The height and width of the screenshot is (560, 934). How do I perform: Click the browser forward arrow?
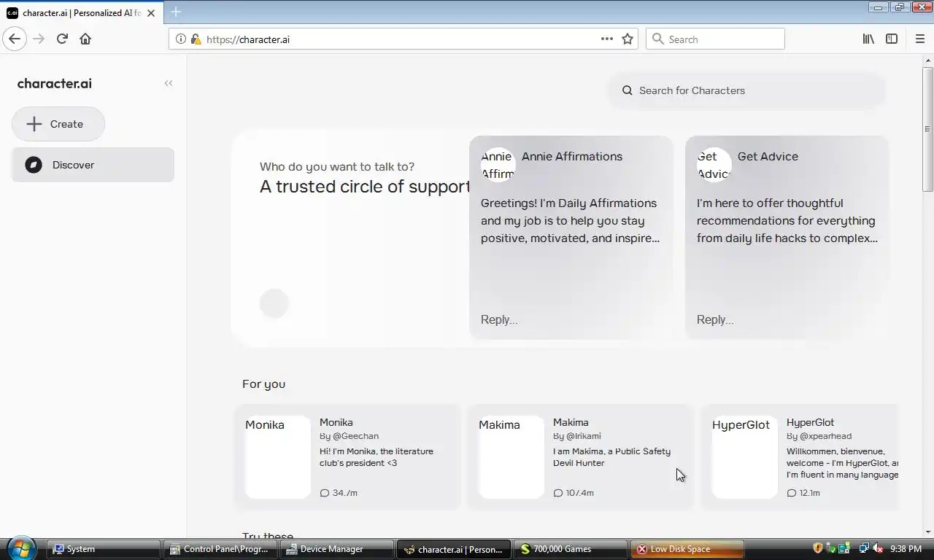[39, 39]
